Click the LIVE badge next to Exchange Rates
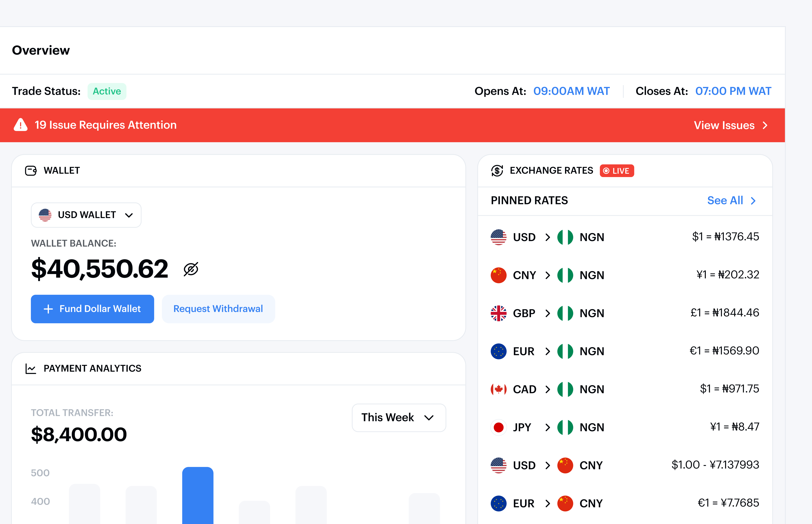The height and width of the screenshot is (524, 812). (617, 171)
